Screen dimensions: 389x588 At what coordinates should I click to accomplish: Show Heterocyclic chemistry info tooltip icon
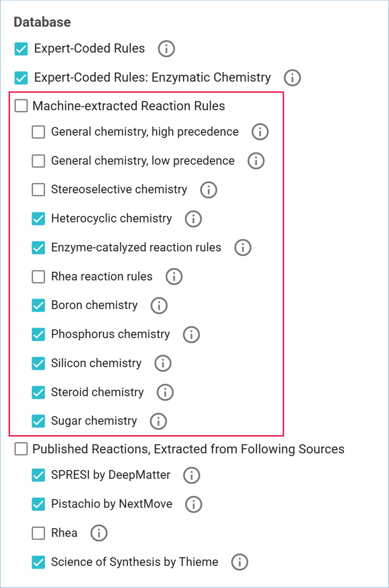193,219
